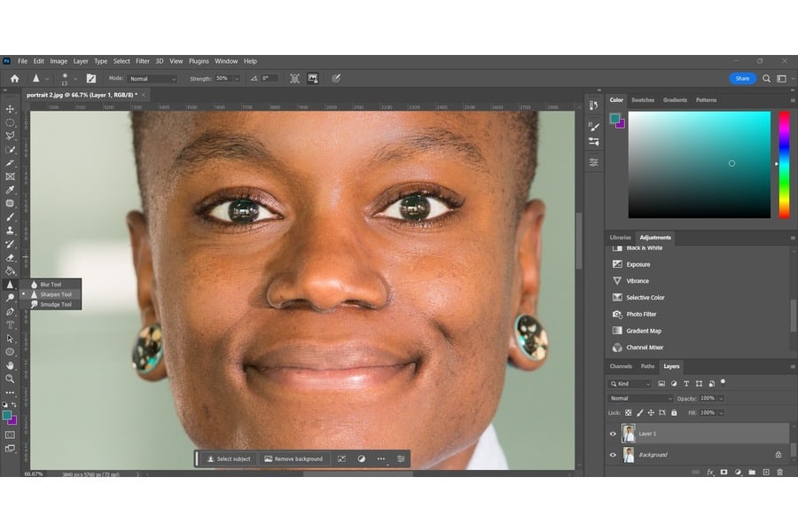
Task: Select the Polygonal Lasso tool
Action: click(10, 136)
